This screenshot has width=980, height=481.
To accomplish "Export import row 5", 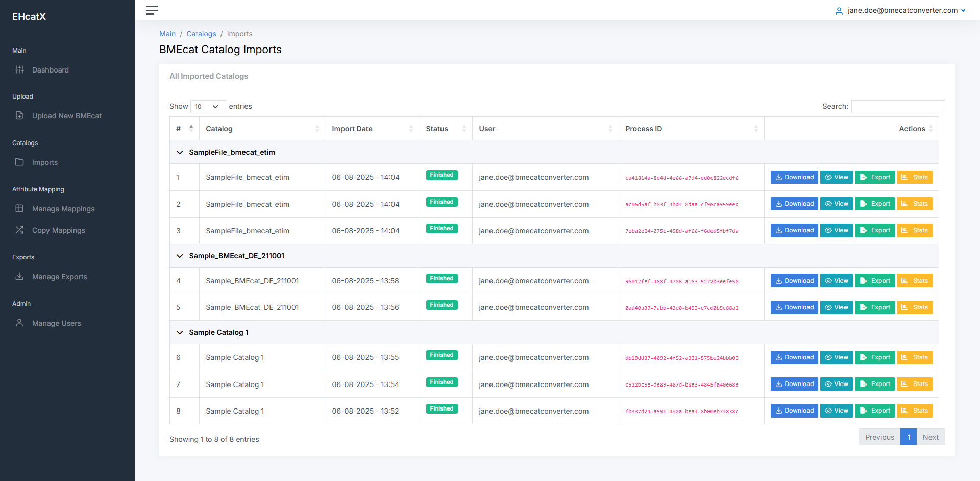I will 875,307.
